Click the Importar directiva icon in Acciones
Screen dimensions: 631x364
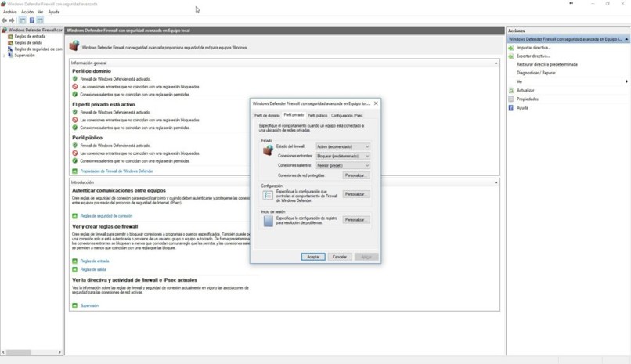[511, 48]
